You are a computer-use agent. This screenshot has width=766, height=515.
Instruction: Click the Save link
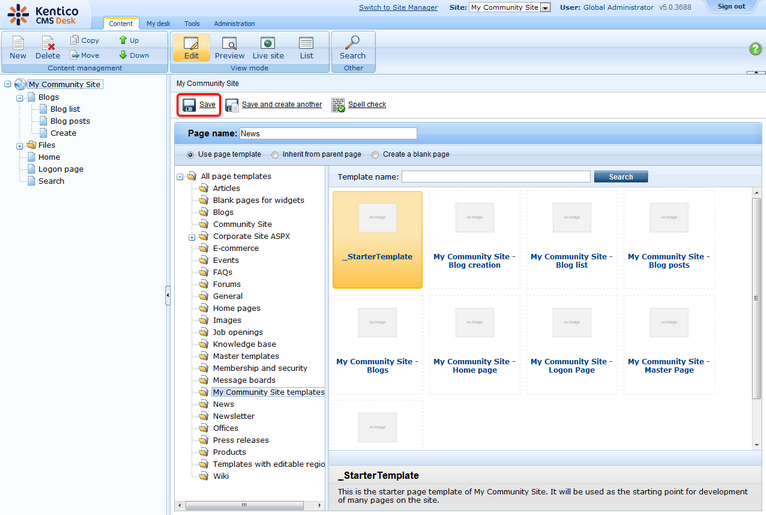click(x=207, y=105)
